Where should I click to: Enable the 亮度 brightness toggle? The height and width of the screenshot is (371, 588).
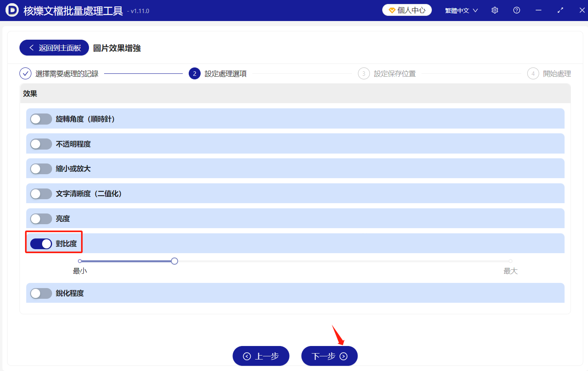click(41, 218)
